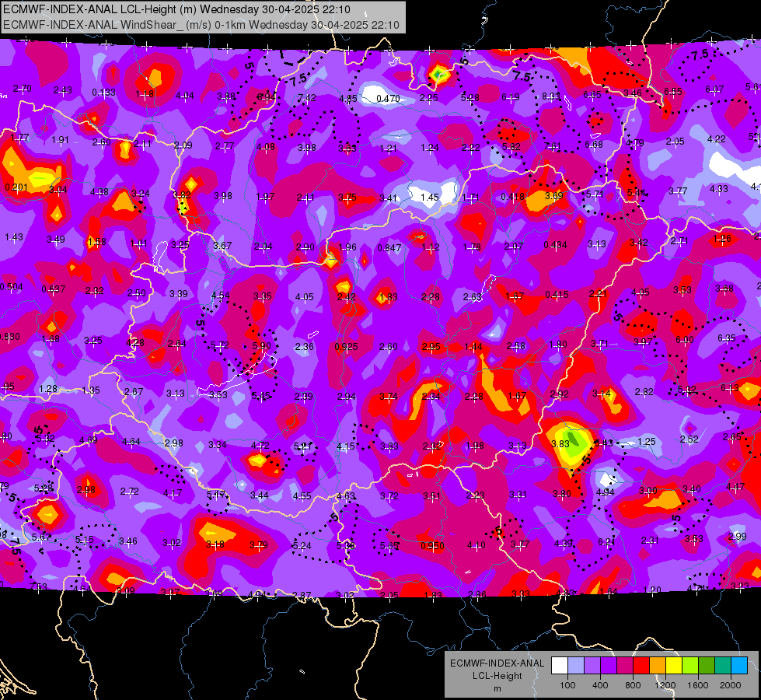The width and height of the screenshot is (761, 700).
Task: Click the legend tick label 1200
Action: 665,685
